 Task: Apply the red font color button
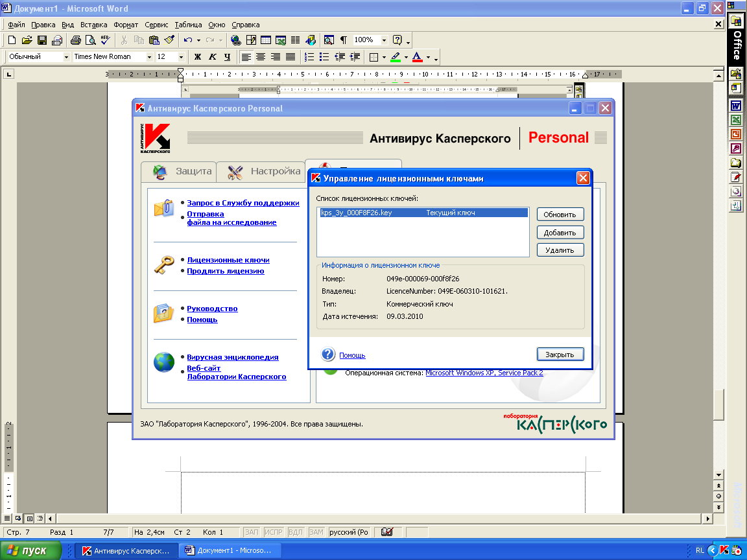pos(418,57)
